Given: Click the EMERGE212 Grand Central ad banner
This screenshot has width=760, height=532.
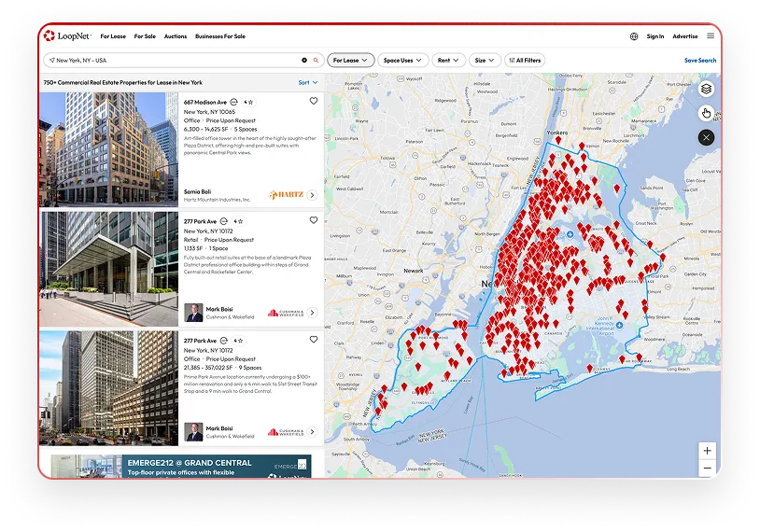Looking at the screenshot, I should [x=181, y=466].
